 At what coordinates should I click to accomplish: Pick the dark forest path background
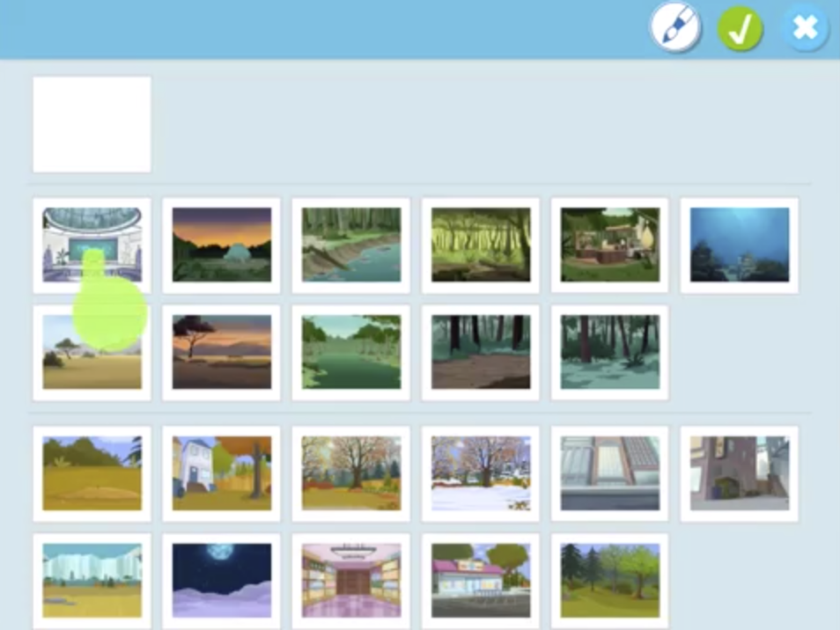point(480,352)
